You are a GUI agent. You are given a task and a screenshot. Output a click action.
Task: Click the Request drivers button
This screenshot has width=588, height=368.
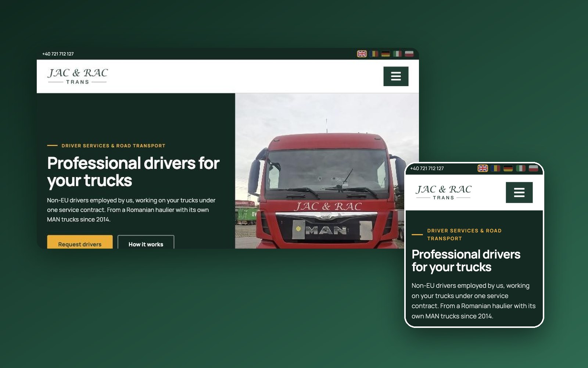point(80,242)
